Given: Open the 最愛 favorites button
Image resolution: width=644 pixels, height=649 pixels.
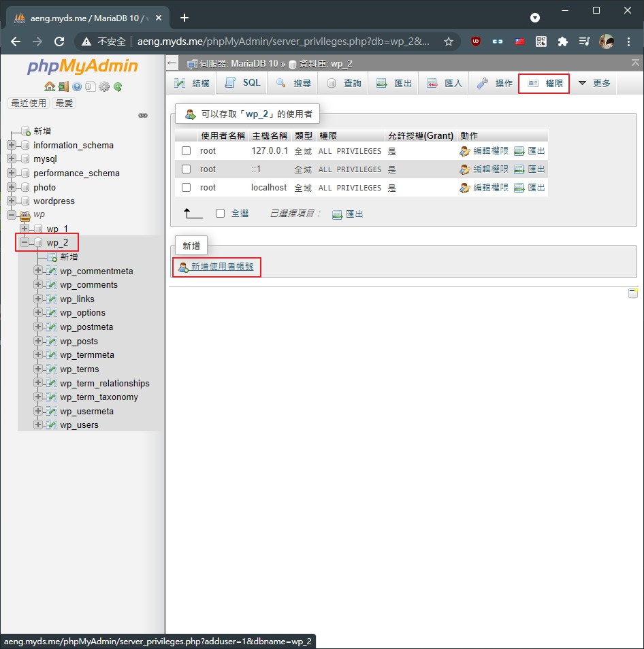Looking at the screenshot, I should coord(64,103).
